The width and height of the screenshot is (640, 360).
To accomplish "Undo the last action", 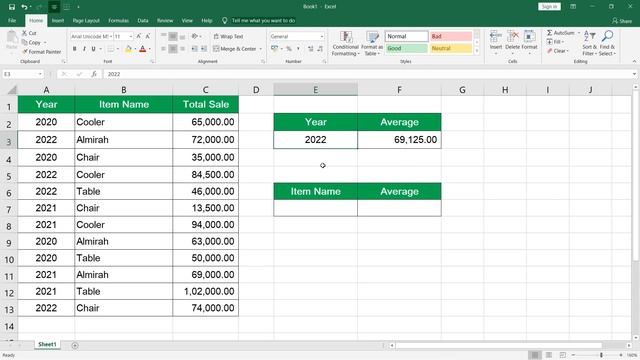I will click(x=24, y=7).
